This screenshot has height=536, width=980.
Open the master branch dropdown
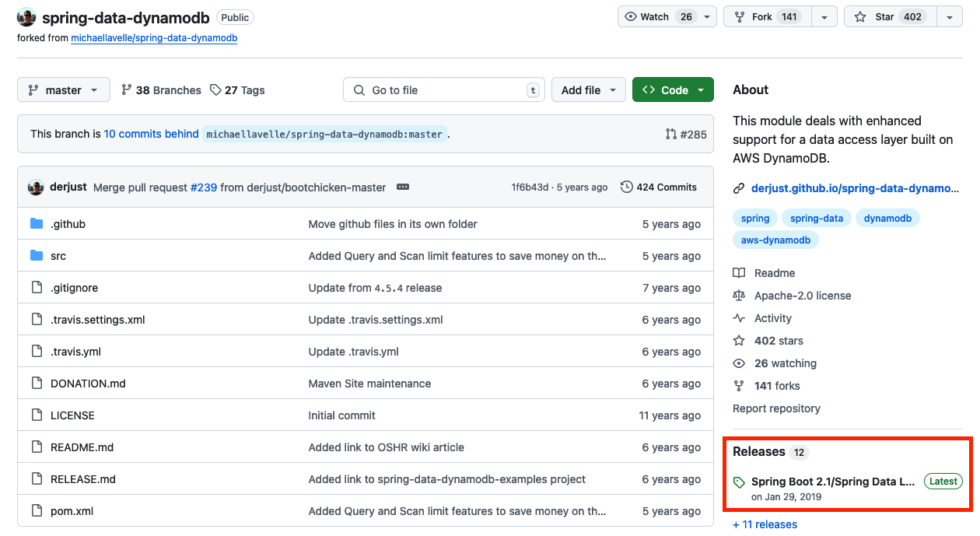point(64,90)
